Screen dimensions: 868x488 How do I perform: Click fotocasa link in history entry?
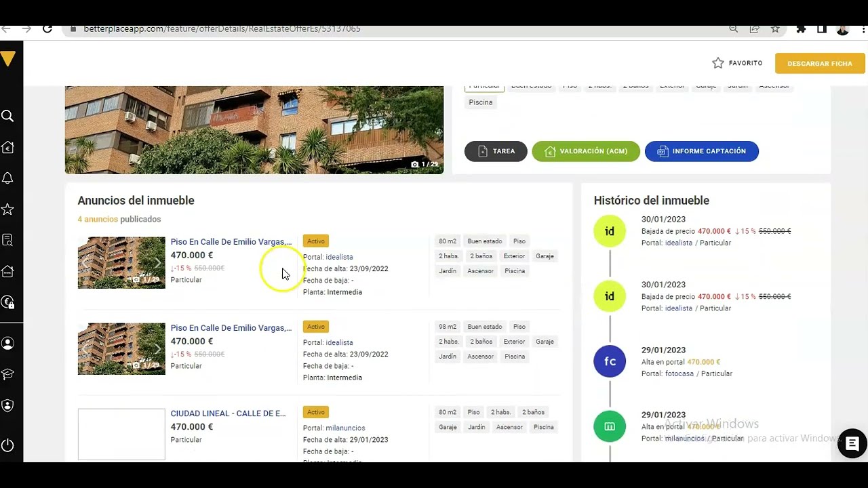point(679,373)
